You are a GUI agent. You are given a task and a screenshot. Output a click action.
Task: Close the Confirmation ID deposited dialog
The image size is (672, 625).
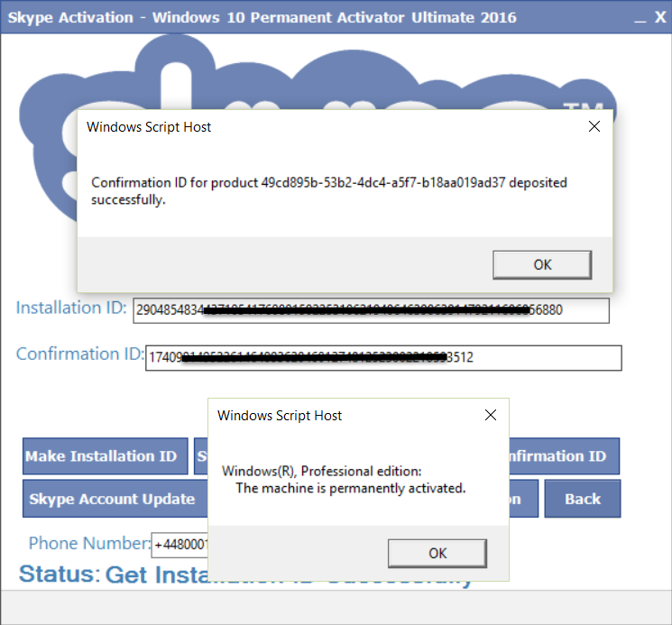pyautogui.click(x=594, y=126)
